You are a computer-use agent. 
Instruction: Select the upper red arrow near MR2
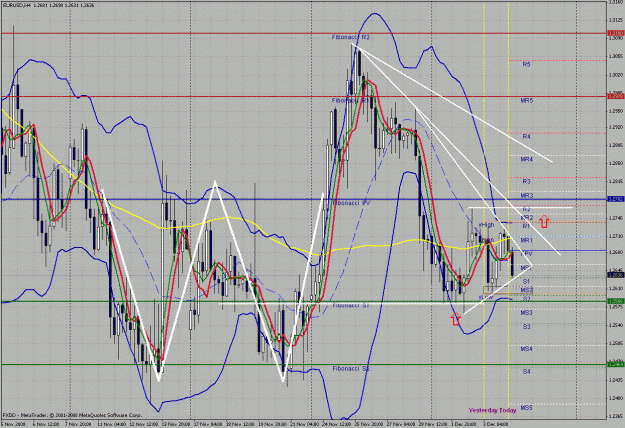544,221
